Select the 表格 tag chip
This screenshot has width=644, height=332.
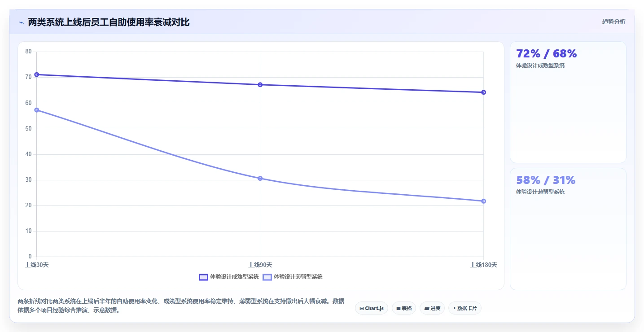[x=404, y=308]
